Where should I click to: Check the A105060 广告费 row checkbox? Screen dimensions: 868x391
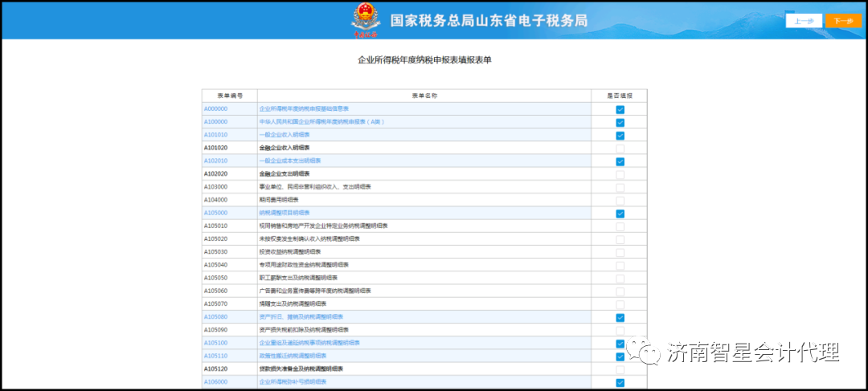[x=620, y=291]
